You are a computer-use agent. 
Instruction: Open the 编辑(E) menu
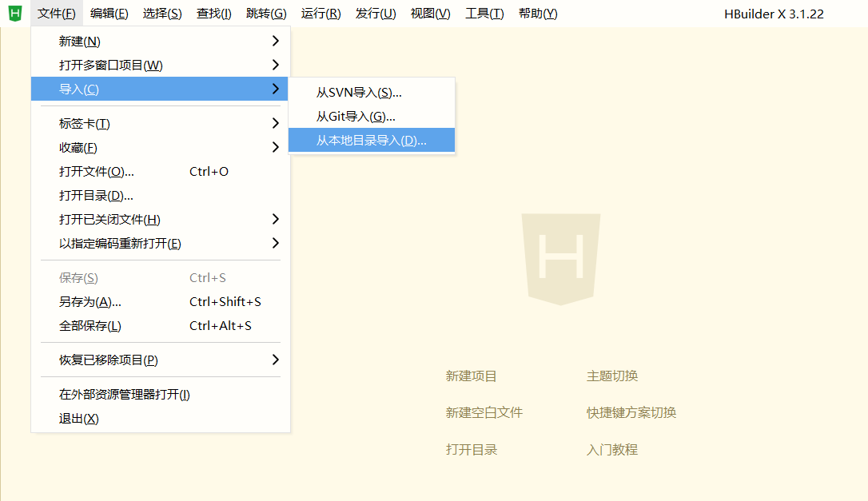tap(109, 14)
